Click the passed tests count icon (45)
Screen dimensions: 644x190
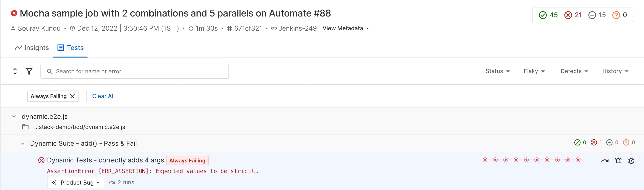[x=543, y=15]
